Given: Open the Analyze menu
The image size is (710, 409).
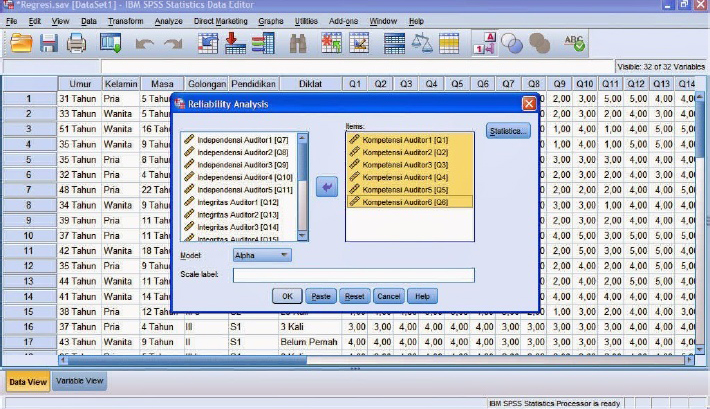Looking at the screenshot, I should coord(169,21).
